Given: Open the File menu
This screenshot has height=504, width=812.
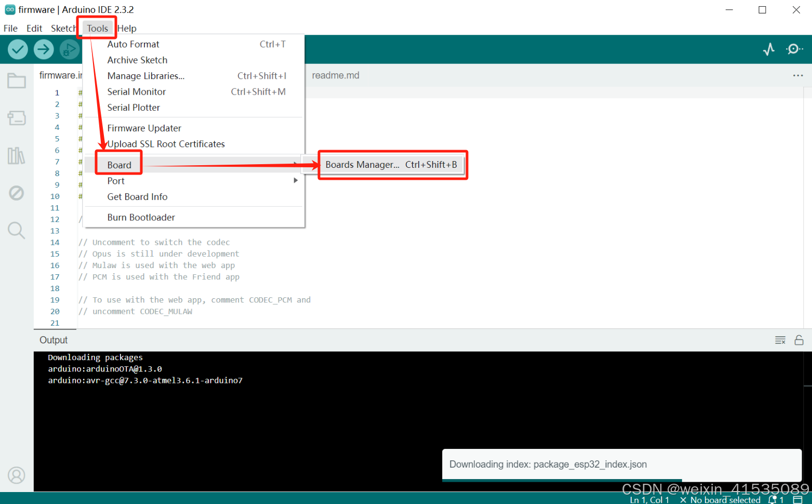Looking at the screenshot, I should [x=10, y=28].
